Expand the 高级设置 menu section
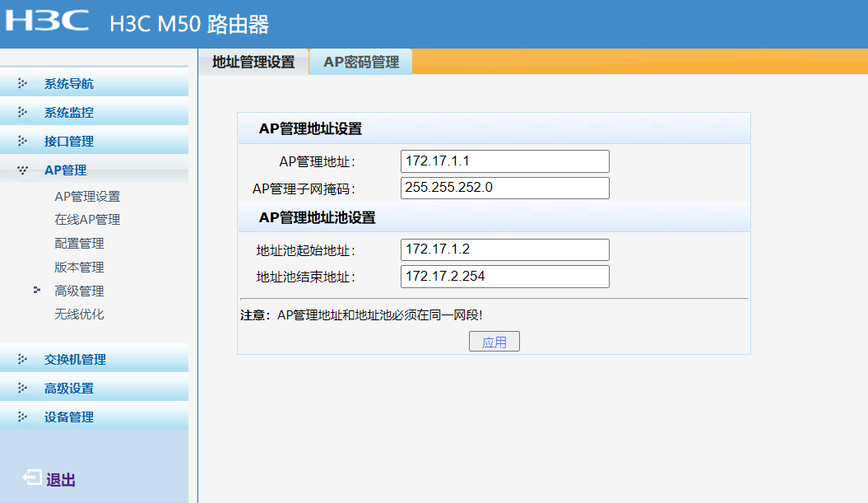This screenshot has height=503, width=868. click(x=68, y=389)
